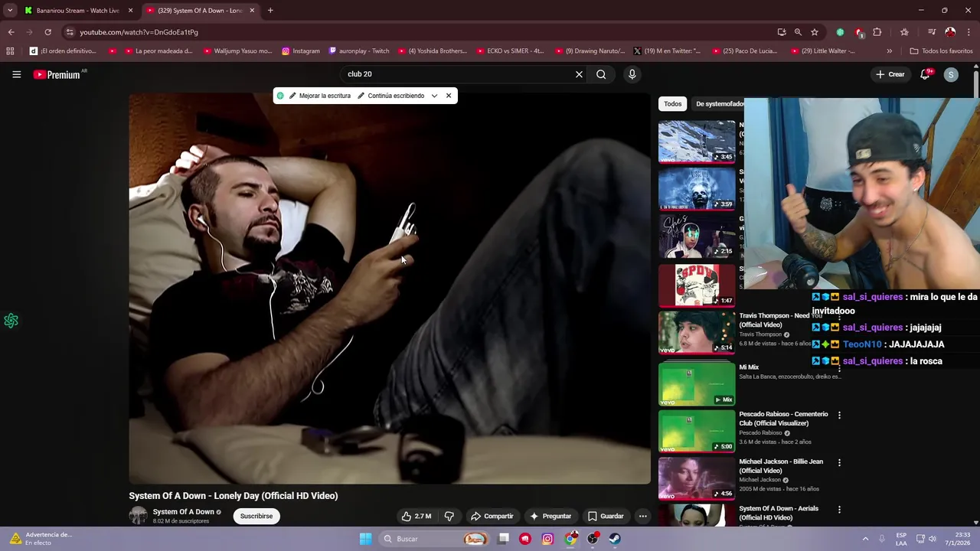Viewport: 980px width, 551px height.
Task: Expand the writing suggestions dropdown chevron
Action: pos(434,96)
